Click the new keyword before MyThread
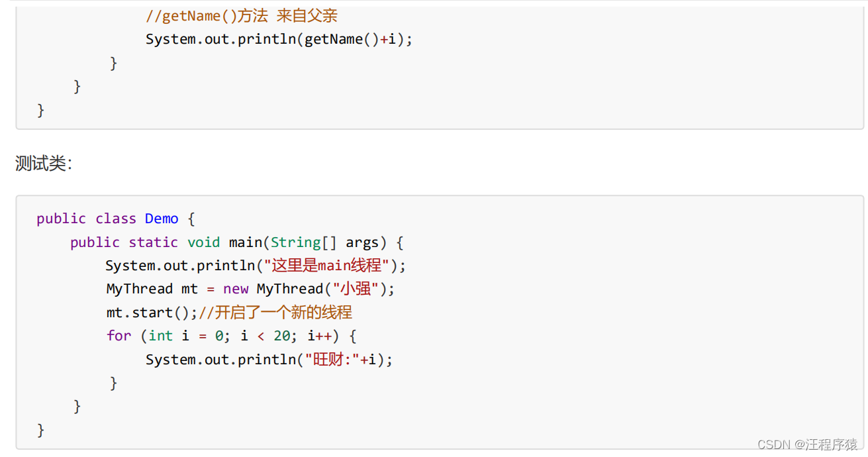The image size is (868, 457). coord(236,289)
